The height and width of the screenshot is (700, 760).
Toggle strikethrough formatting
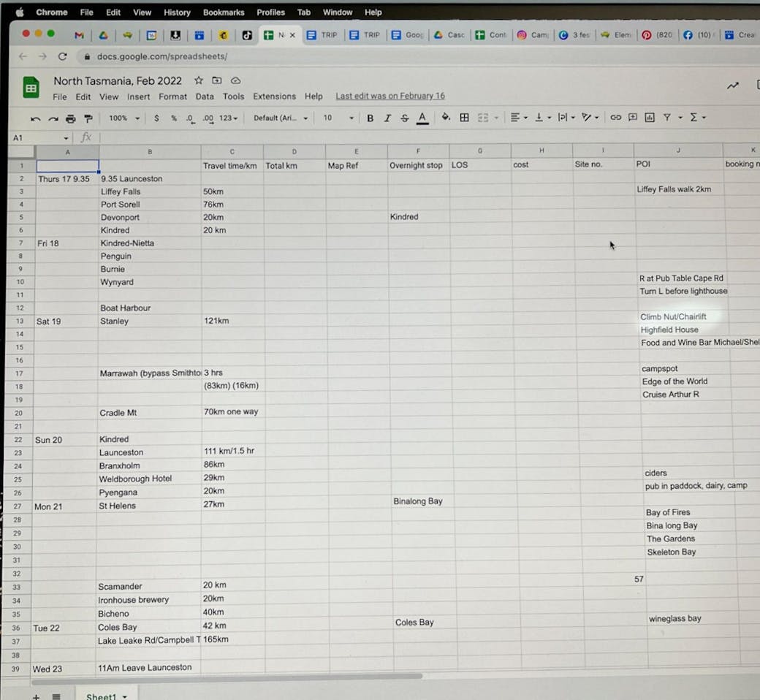tap(405, 118)
